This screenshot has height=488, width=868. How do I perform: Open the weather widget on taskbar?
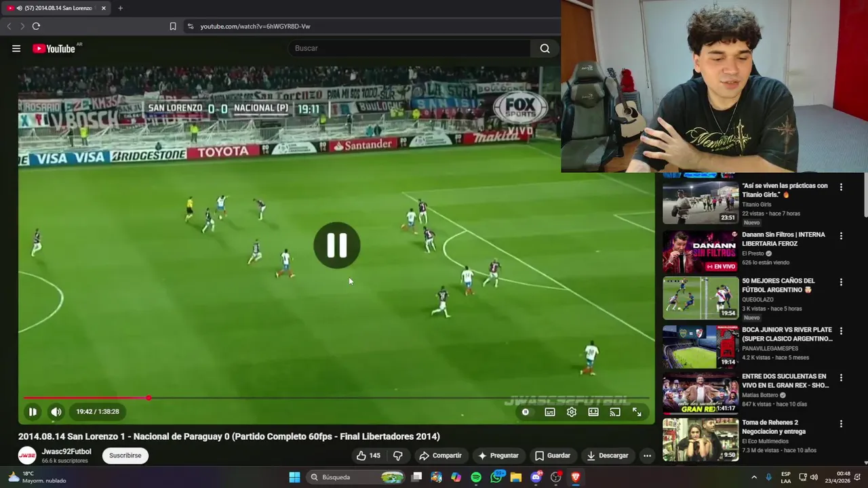[x=37, y=477]
